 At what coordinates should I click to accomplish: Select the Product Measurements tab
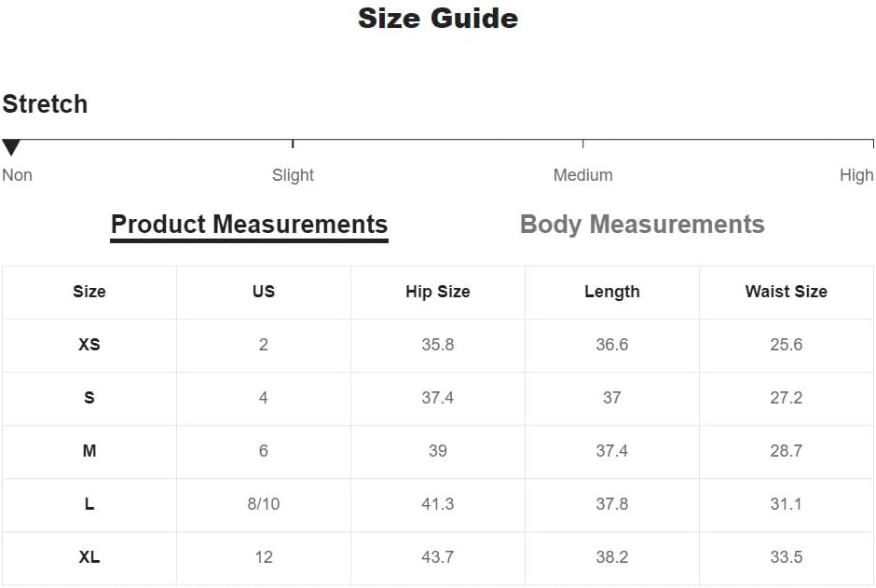[x=249, y=225]
